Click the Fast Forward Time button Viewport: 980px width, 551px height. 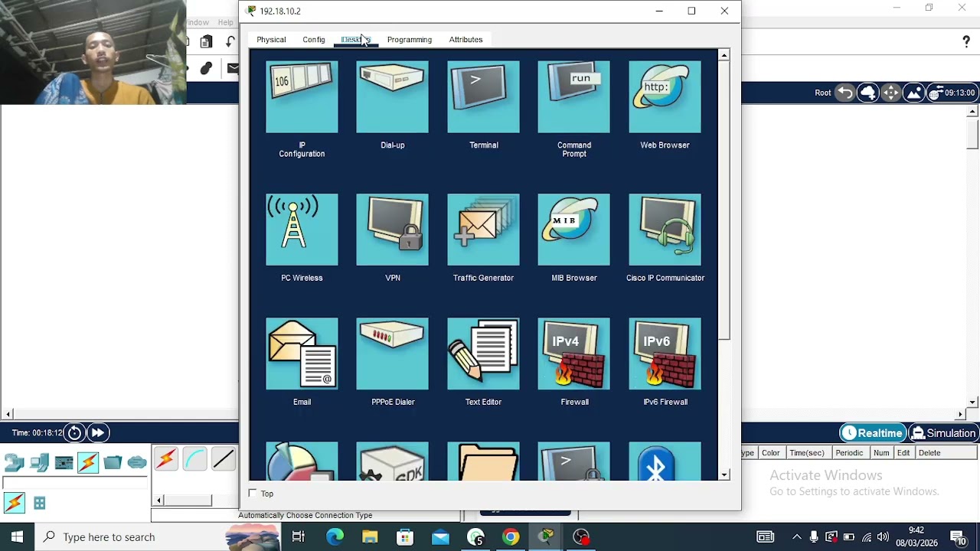[97, 433]
